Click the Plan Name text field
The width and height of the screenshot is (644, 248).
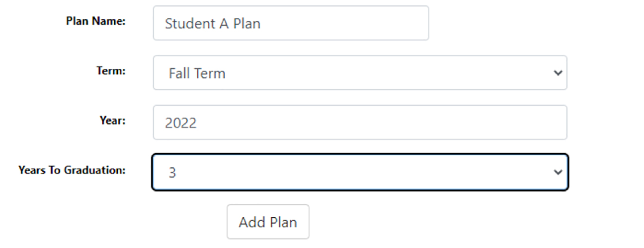coord(291,23)
